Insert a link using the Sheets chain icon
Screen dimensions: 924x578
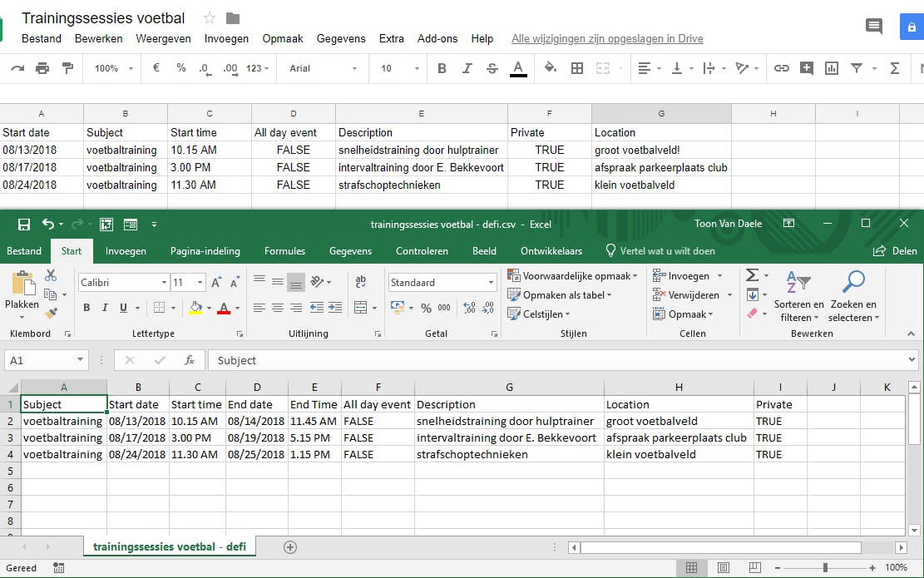(x=781, y=68)
